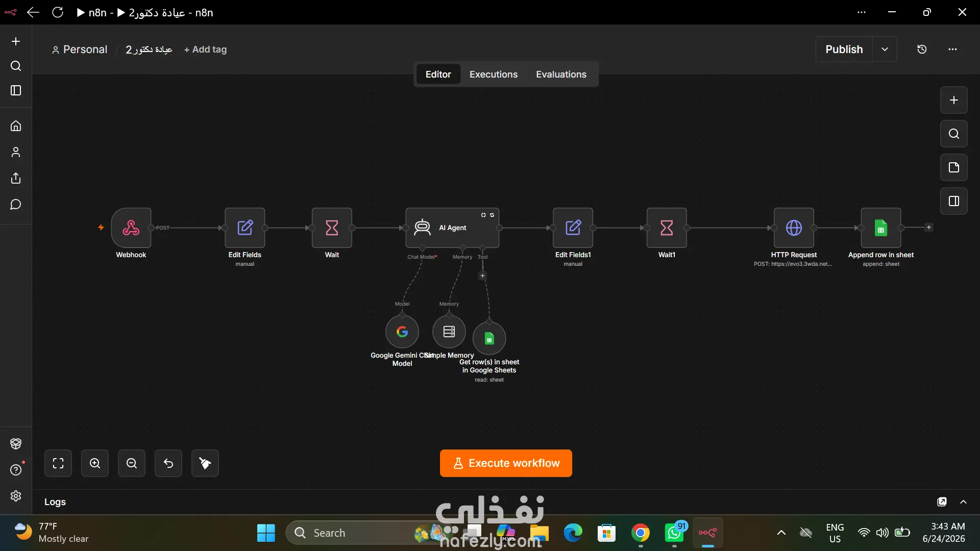Fit the workflow to view

tap(58, 463)
